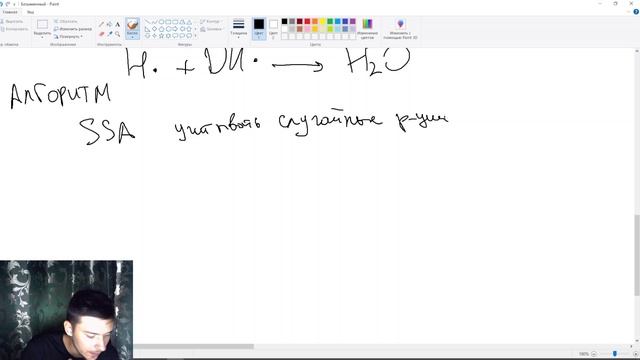Expand the Shapes gallery more arrow
Screen dimensions: 640x360
(x=196, y=36)
